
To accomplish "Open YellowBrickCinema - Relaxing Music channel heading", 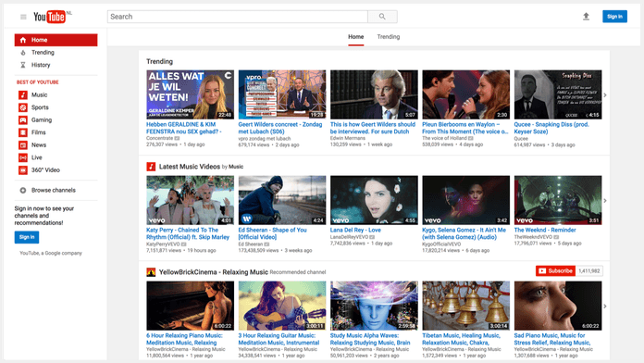I will tap(214, 272).
